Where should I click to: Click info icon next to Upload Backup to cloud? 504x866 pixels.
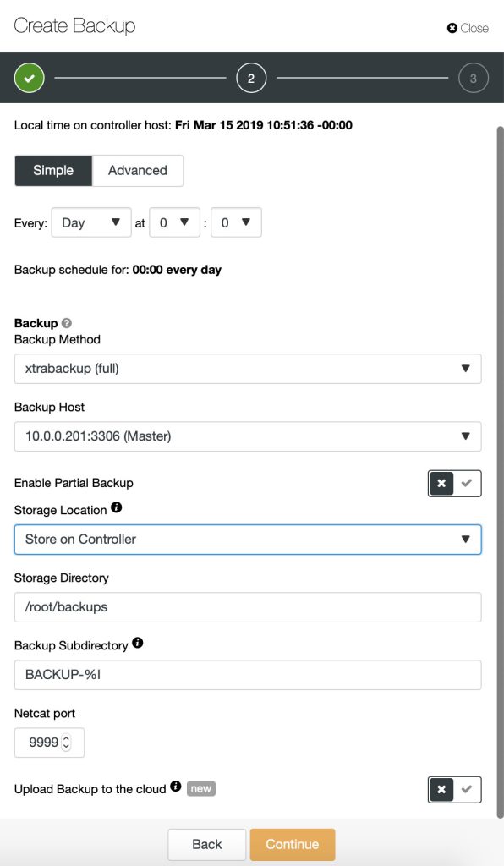click(x=176, y=787)
